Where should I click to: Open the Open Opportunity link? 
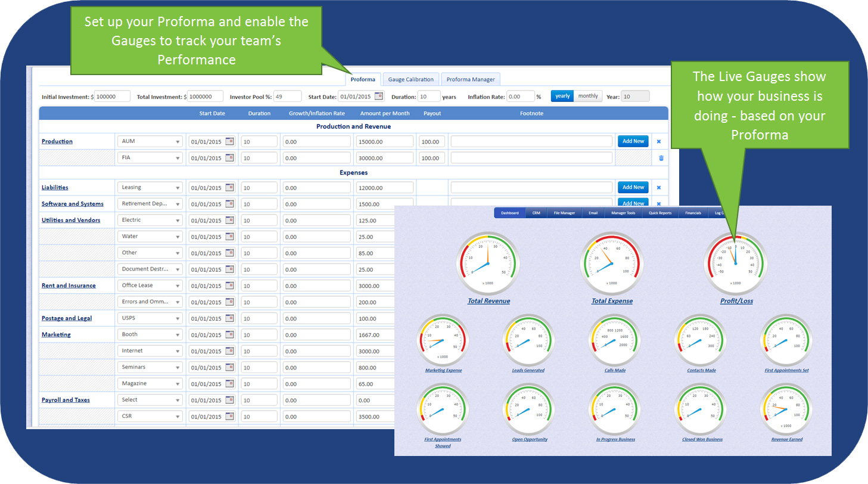pos(530,439)
